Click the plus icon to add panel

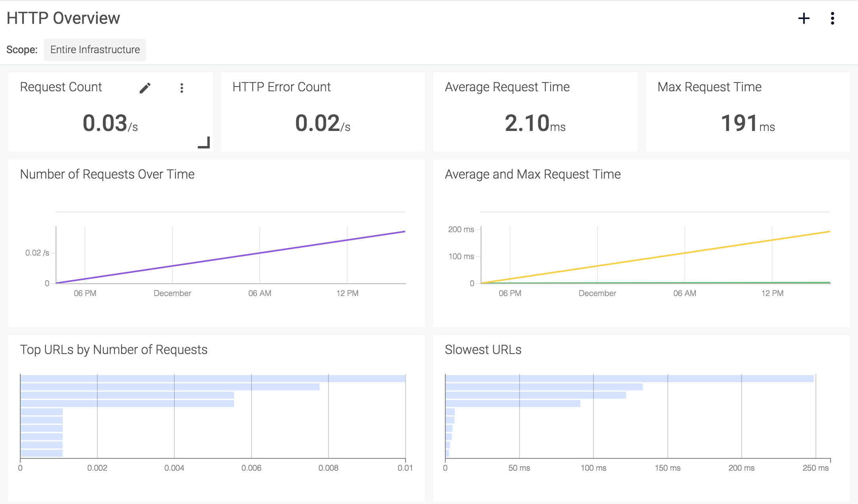click(804, 18)
